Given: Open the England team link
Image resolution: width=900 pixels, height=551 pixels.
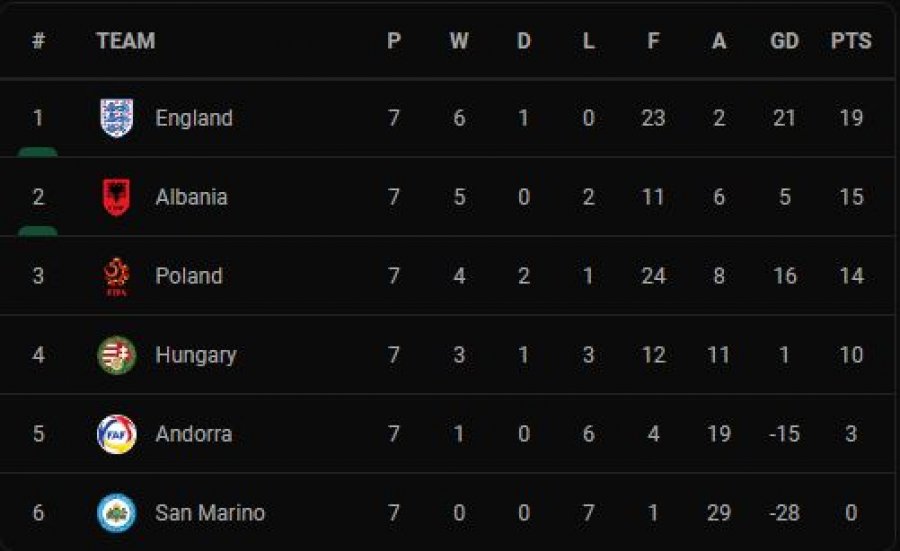Looking at the screenshot, I should (194, 118).
